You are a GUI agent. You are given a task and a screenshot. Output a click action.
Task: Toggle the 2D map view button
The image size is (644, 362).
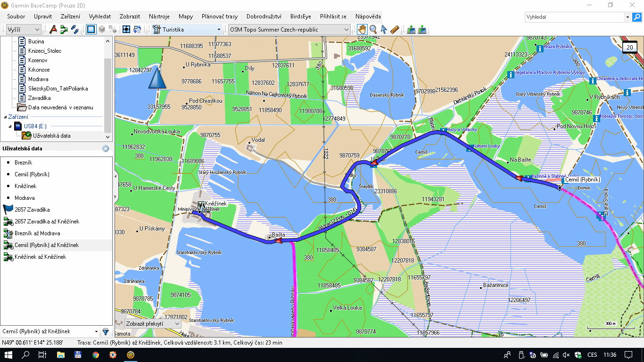[91, 29]
